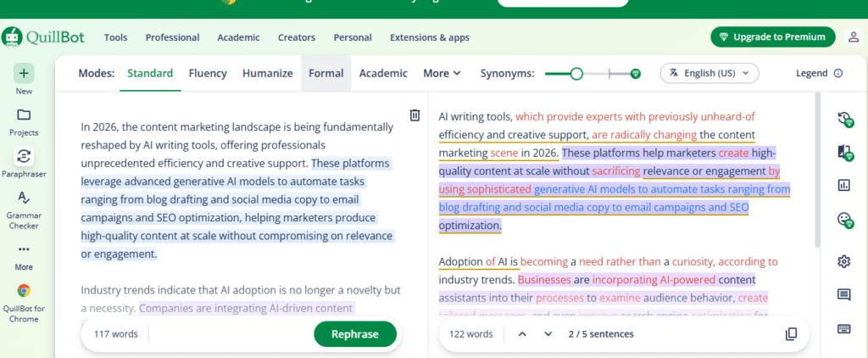Screen dimensions: 868x358
Task: Create a New document in sidebar
Action: [24, 79]
